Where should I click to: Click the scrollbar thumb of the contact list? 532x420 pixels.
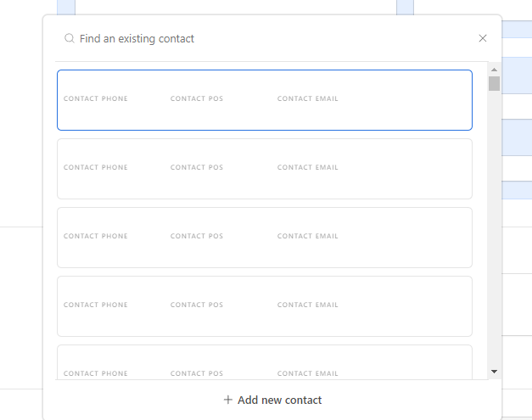(494, 83)
